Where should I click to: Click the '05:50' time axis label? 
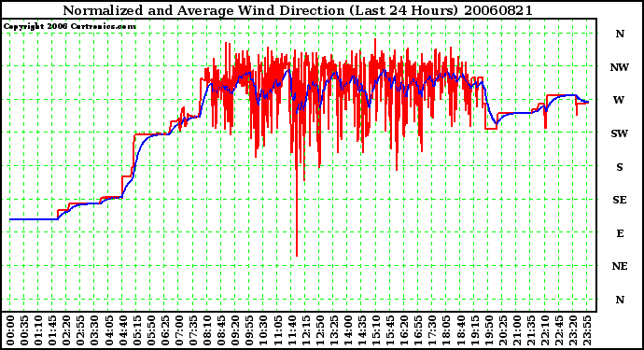pyautogui.click(x=150, y=330)
